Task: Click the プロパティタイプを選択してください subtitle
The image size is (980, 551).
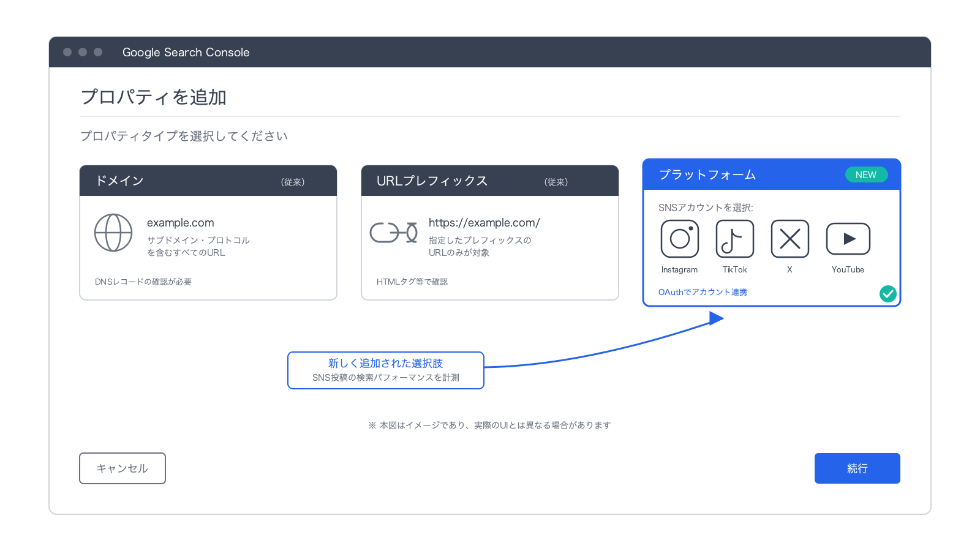Action: pyautogui.click(x=184, y=136)
